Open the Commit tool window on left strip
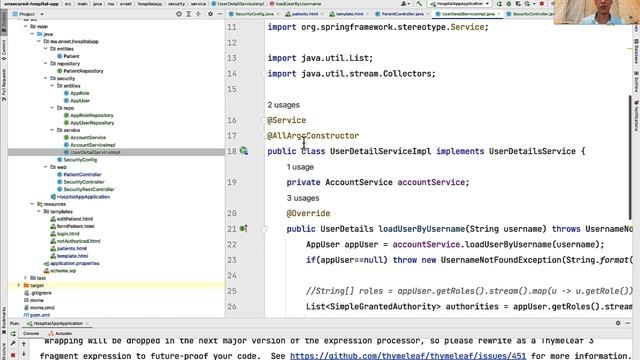640x360 pixels. (4, 50)
